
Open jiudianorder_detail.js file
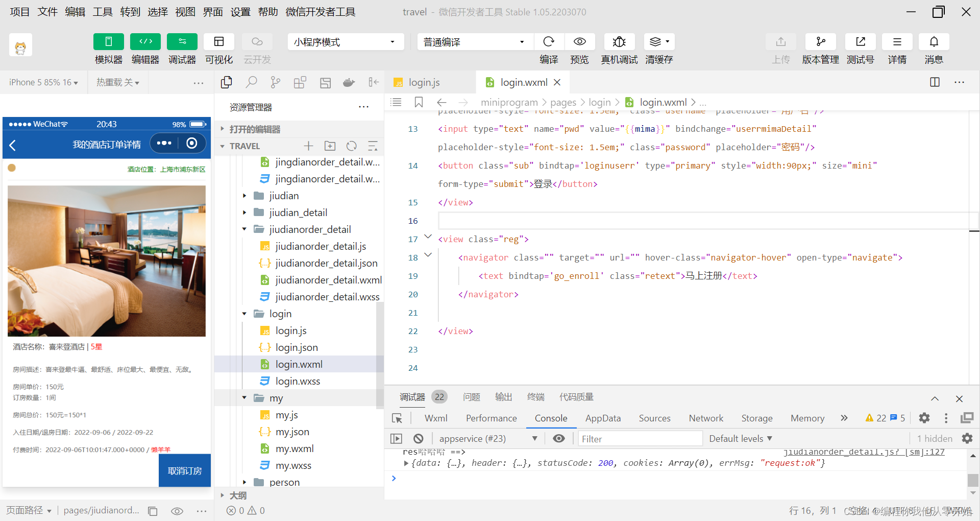[x=321, y=246]
